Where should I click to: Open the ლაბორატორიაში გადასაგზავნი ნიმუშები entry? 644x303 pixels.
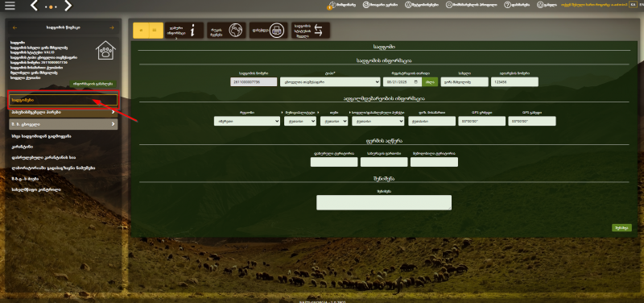coord(53,168)
